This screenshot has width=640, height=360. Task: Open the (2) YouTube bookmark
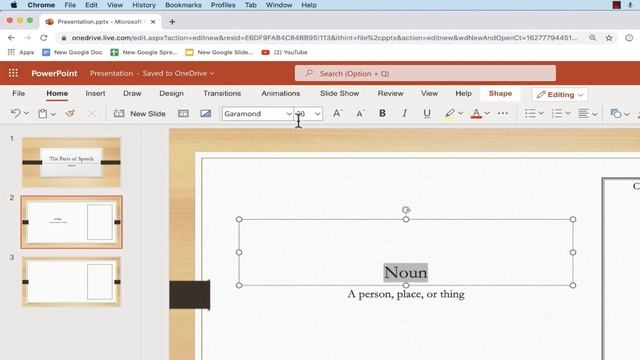point(284,52)
